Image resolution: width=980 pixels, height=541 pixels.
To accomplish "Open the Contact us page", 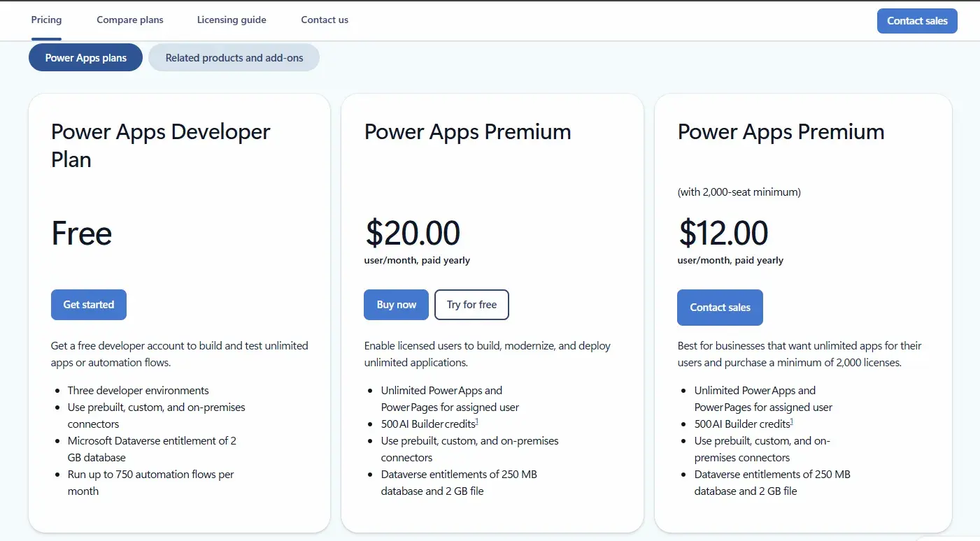I will point(325,20).
